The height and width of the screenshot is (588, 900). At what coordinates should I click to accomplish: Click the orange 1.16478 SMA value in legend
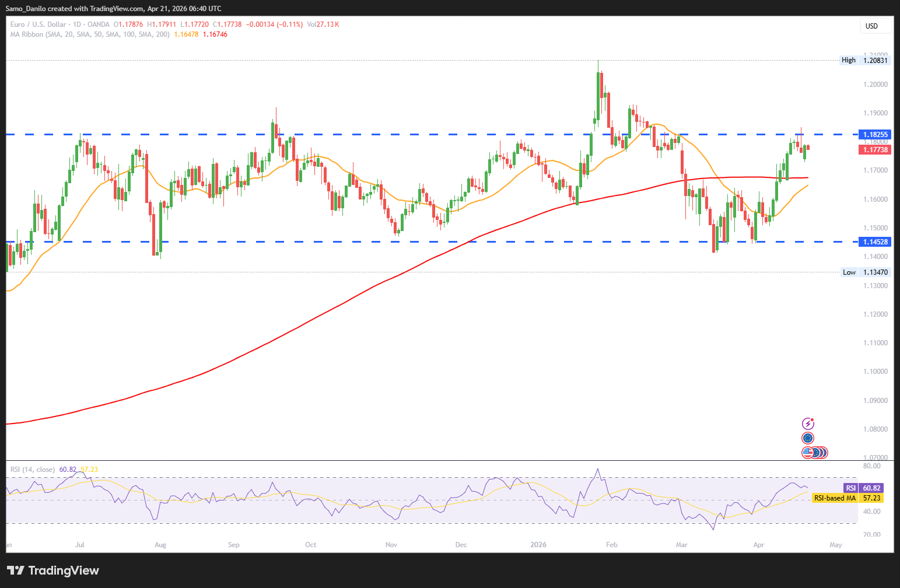point(186,34)
